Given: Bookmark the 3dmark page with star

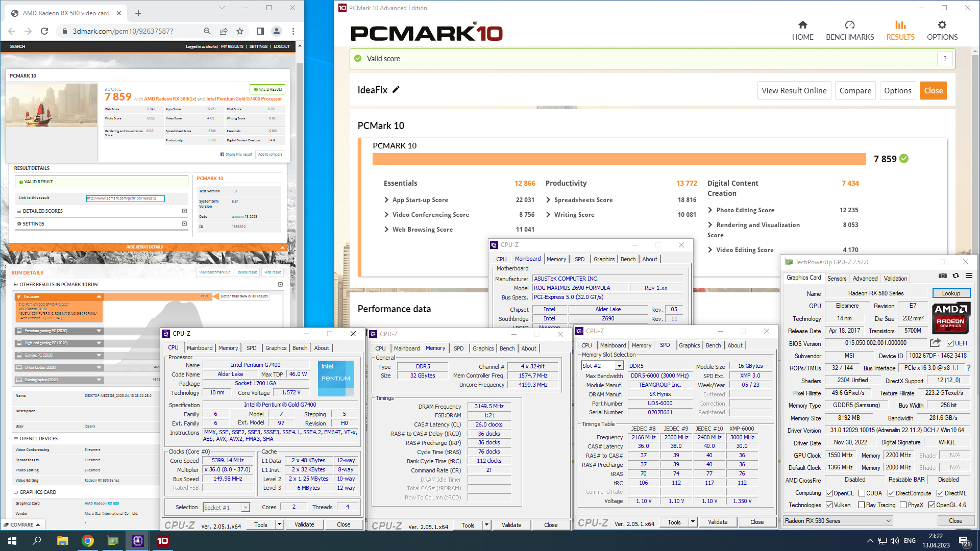Looking at the screenshot, I should coord(240,31).
